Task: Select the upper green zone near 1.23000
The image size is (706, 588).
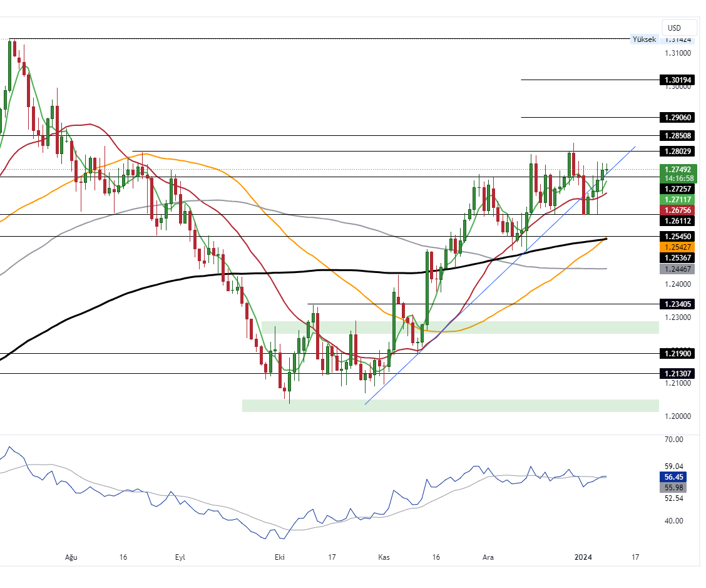Action: (460, 328)
